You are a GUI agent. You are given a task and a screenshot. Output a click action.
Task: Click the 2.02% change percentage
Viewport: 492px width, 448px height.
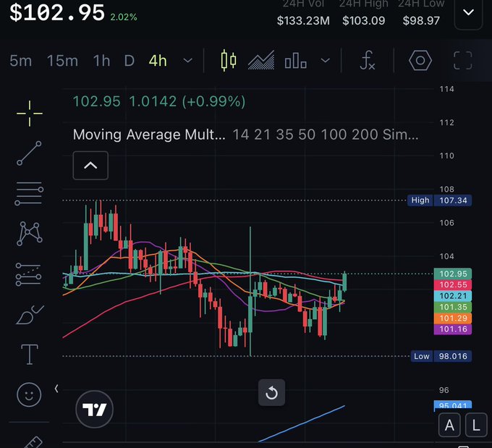(124, 17)
